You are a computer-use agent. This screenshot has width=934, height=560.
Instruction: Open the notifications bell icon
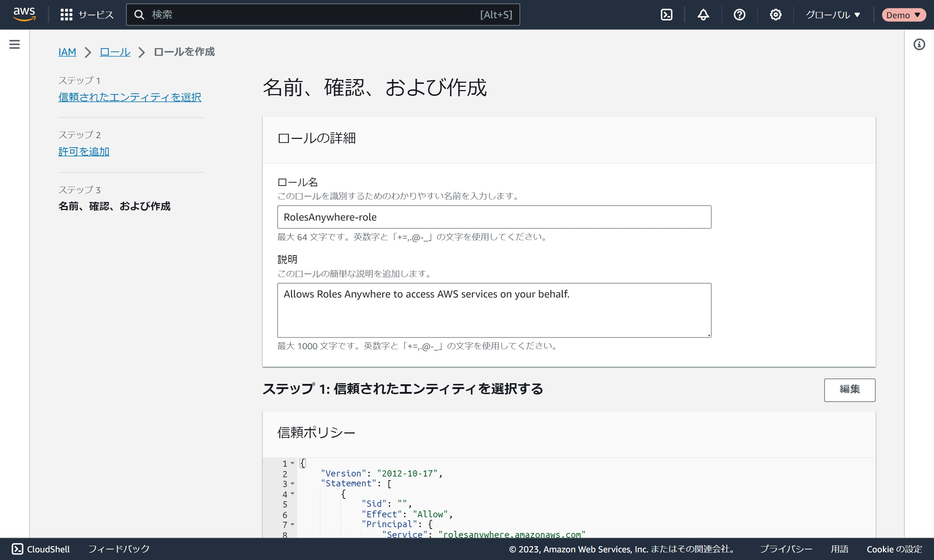click(703, 15)
